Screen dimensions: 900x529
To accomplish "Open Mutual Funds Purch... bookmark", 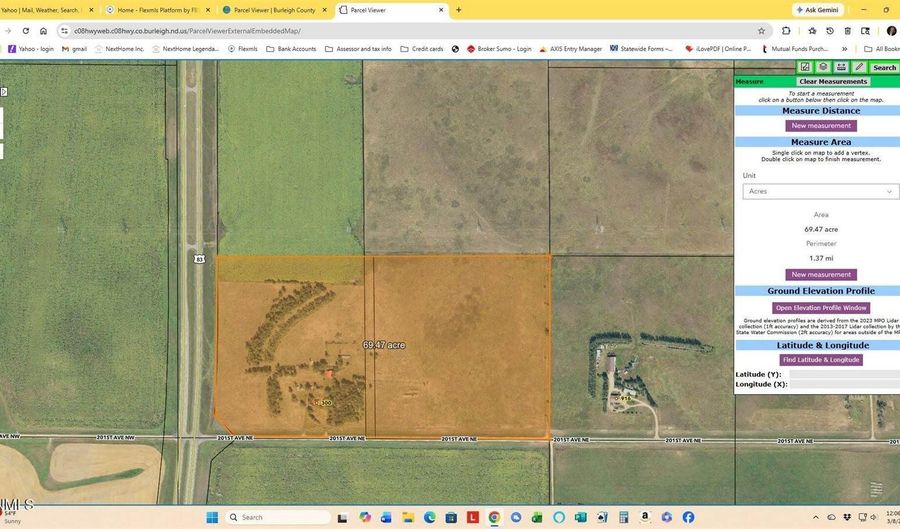I will click(x=796, y=49).
